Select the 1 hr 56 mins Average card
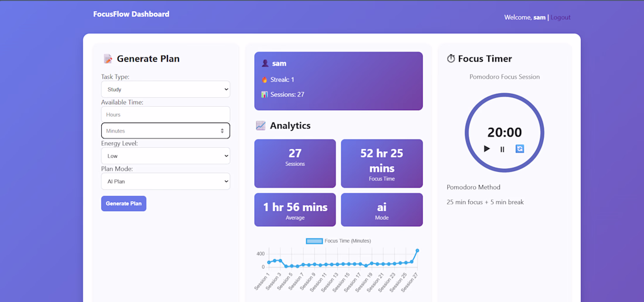This screenshot has width=644, height=302. pyautogui.click(x=295, y=210)
